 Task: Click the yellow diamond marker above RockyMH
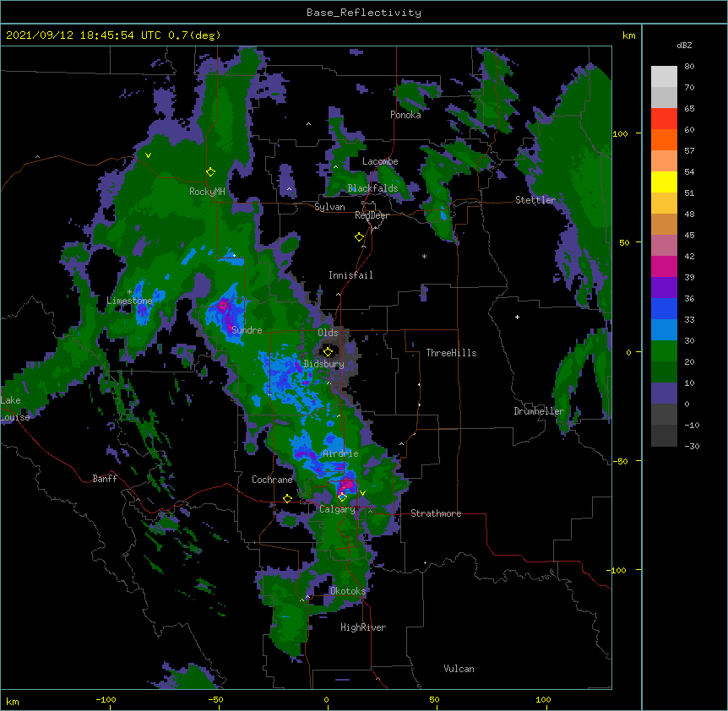click(x=210, y=172)
